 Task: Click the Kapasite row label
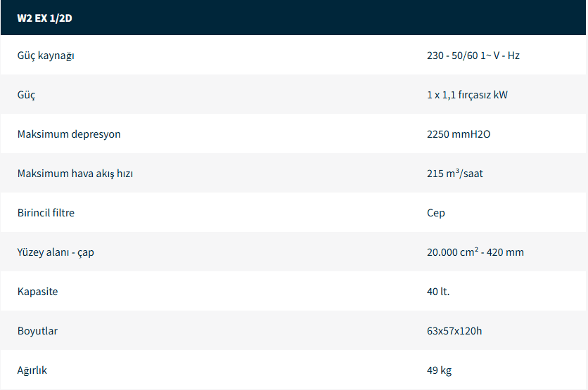38,292
